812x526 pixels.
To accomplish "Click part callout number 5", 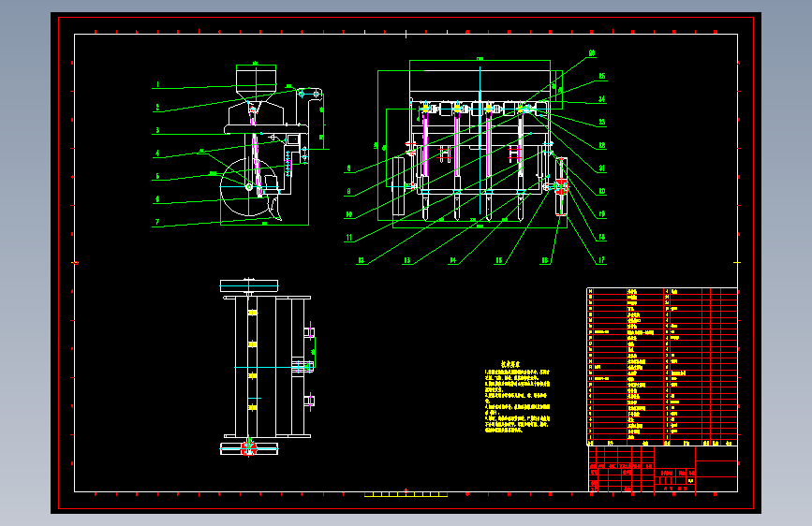I will click(x=157, y=176).
